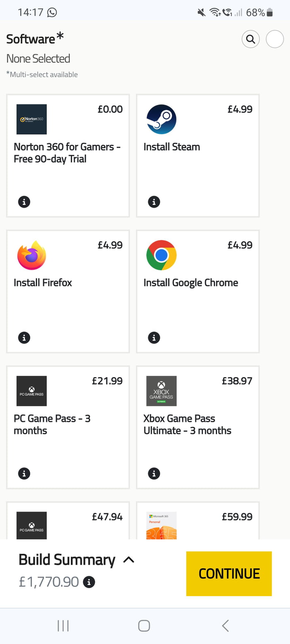Show info for Norton 360 for Gamers
Viewport: 290px width, 644px height.
[24, 202]
